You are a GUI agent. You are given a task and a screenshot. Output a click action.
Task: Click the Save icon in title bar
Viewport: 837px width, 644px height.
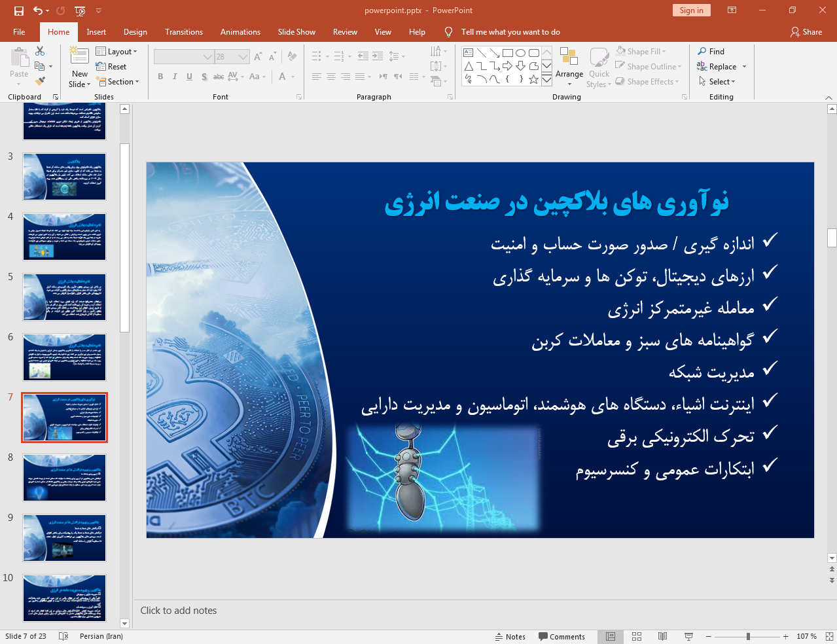pos(19,10)
